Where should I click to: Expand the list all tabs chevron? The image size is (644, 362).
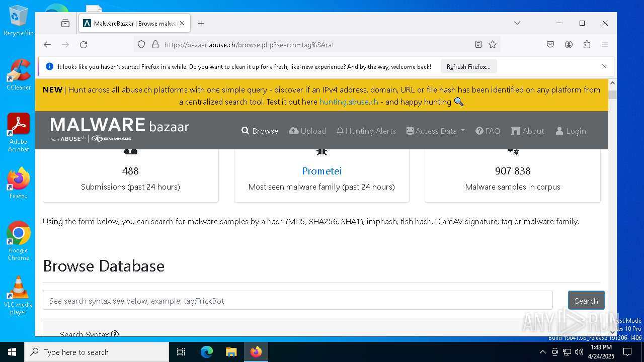click(x=517, y=23)
